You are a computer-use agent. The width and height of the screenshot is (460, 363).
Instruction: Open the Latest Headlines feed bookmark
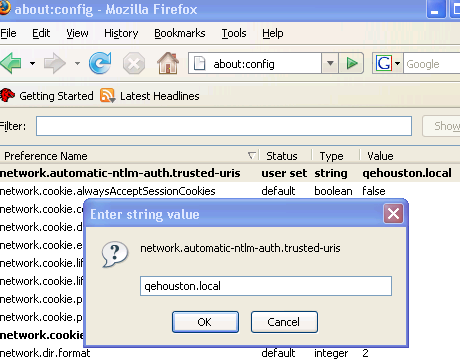(150, 96)
